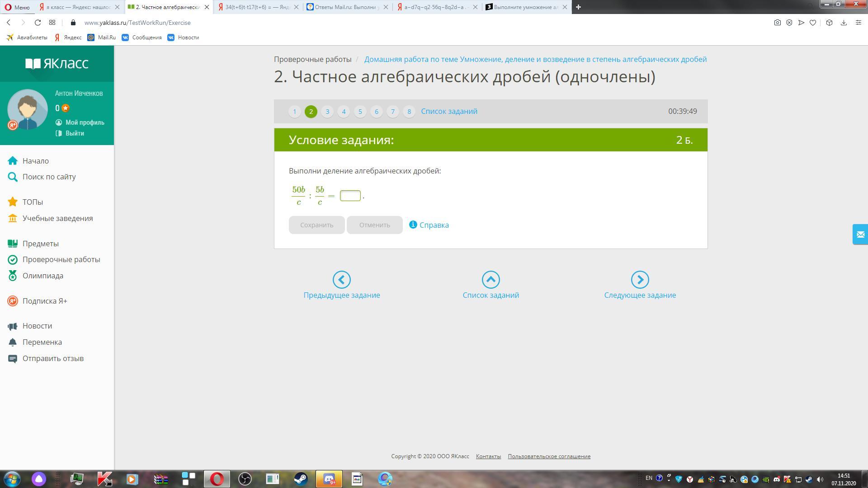Click the previous task arrow icon
The width and height of the screenshot is (868, 488).
tap(341, 280)
